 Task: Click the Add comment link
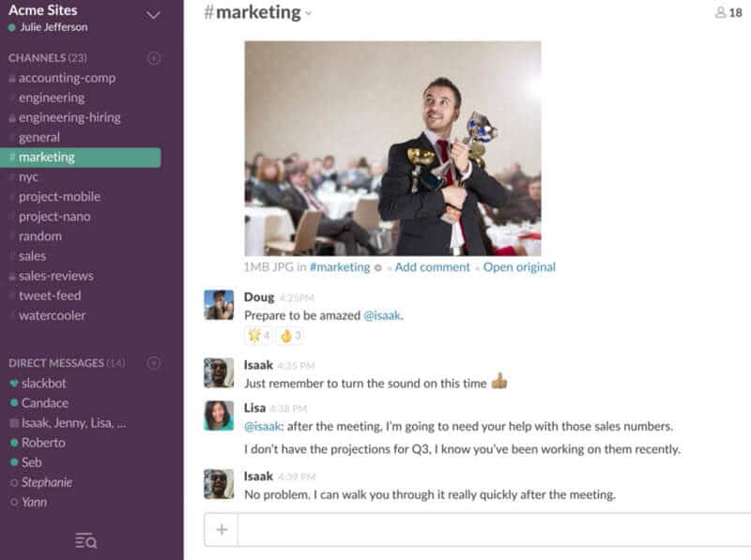(x=432, y=267)
